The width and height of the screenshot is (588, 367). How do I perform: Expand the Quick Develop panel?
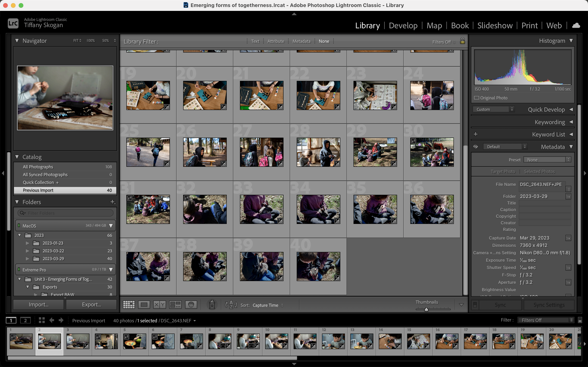tap(571, 109)
